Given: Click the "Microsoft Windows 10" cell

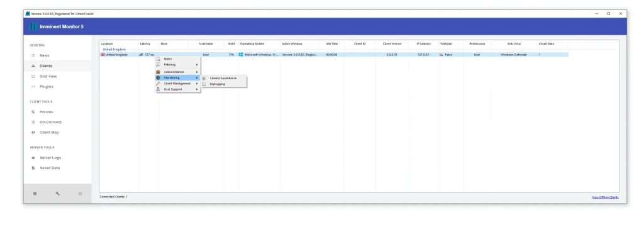Looking at the screenshot, I should pos(262,55).
